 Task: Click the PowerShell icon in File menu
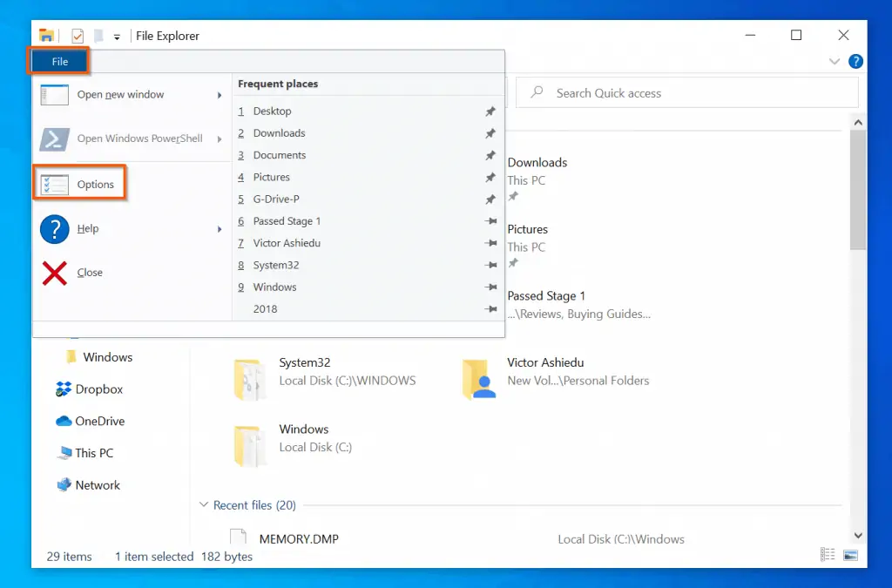click(x=55, y=139)
